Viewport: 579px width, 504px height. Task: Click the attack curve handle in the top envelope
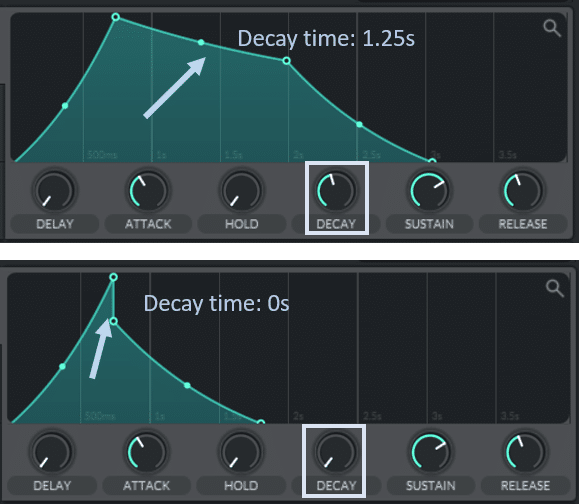(65, 106)
